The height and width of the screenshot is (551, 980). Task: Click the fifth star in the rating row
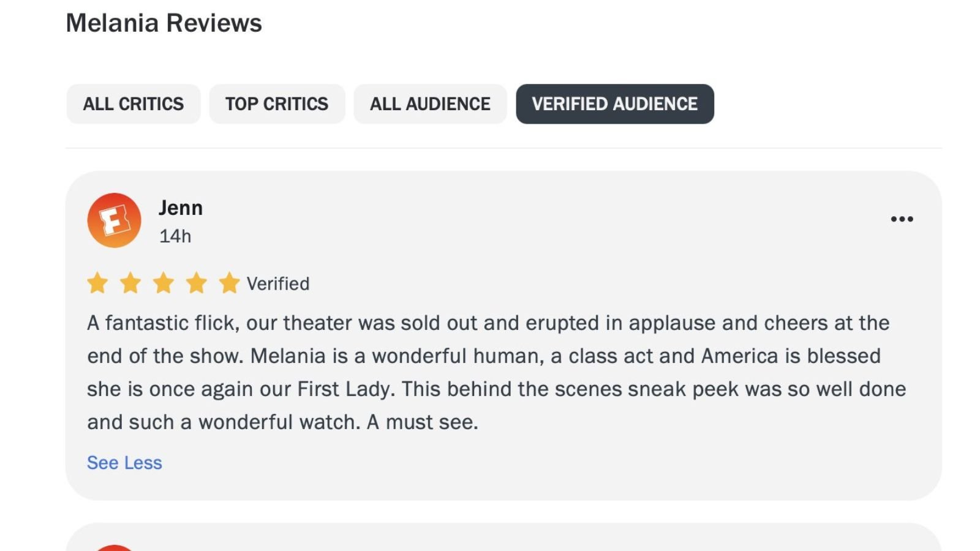click(230, 283)
